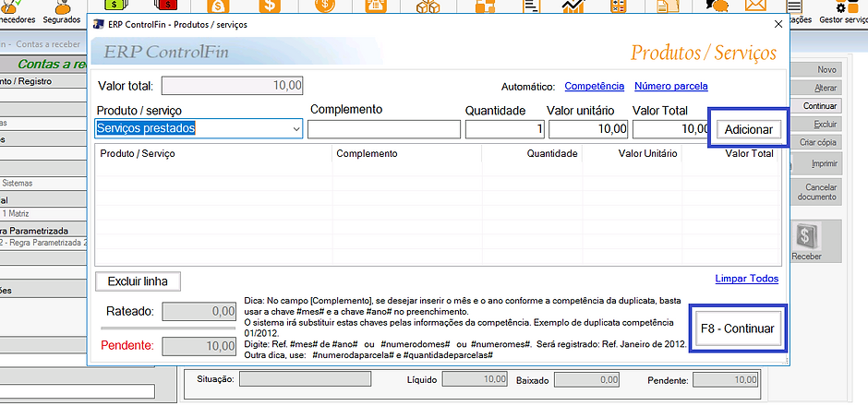Click the Complemento column header in grid
This screenshot has height=406, width=868.
[407, 154]
